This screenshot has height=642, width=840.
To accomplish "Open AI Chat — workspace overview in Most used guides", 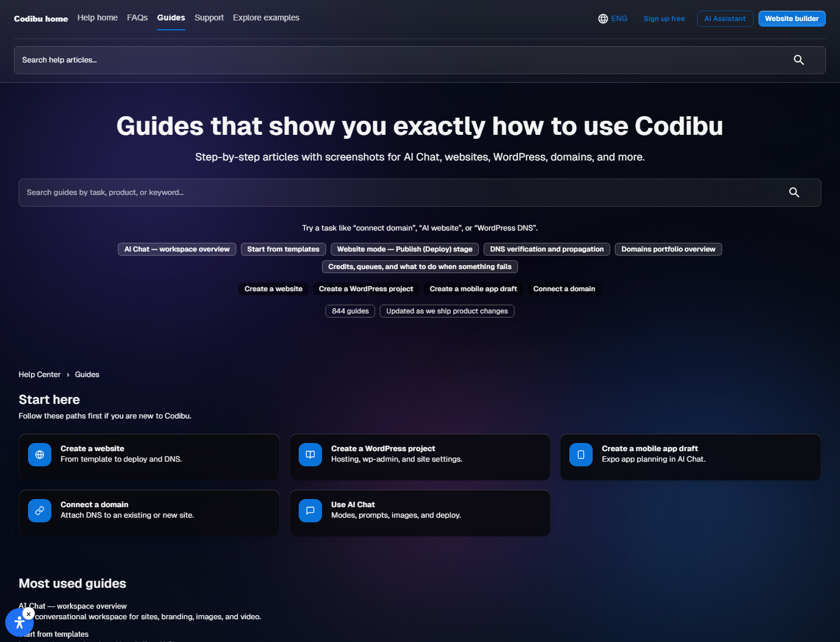I will 72,606.
